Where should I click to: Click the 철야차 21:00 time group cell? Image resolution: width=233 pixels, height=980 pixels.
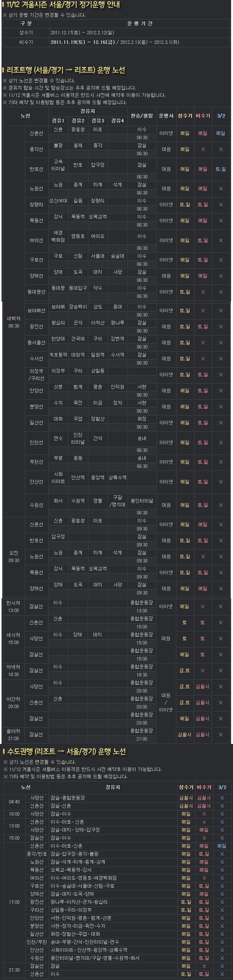[x=14, y=735]
